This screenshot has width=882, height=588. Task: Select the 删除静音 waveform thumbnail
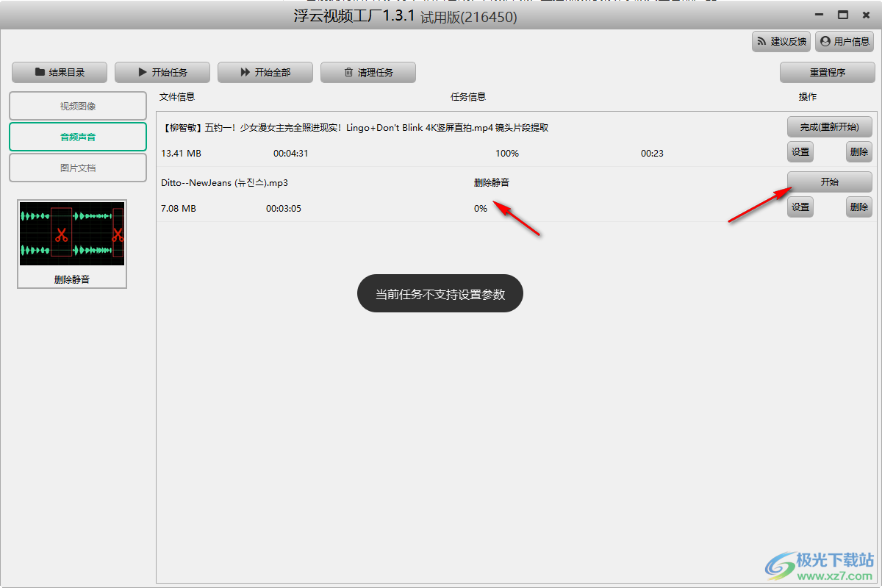tap(72, 243)
